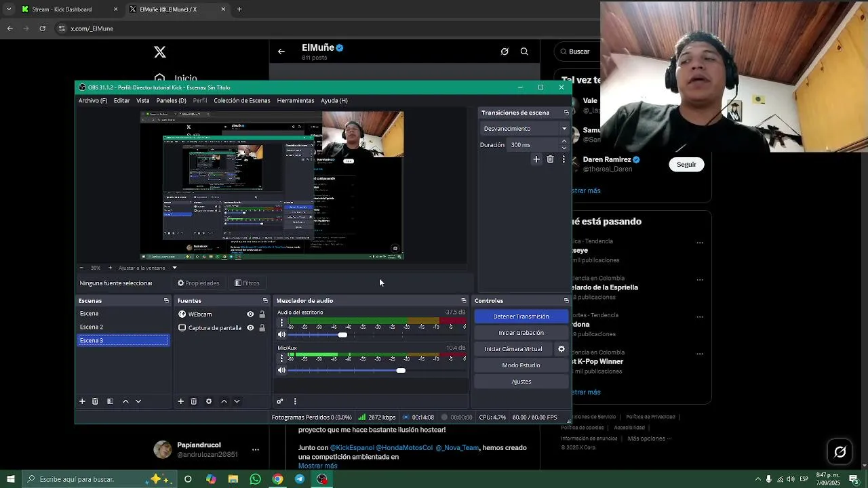Switch to Stream - Kick Dashboard tab
Screen dimensions: 868x488
click(69, 9)
